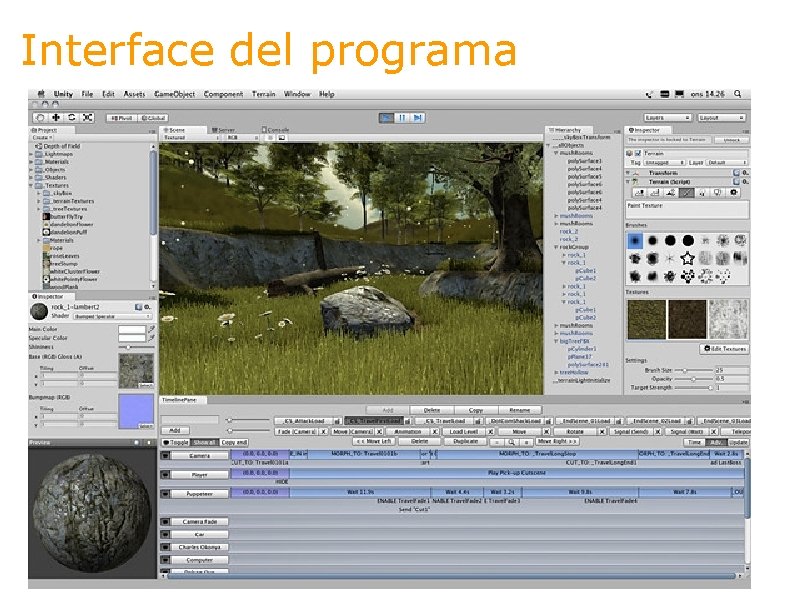This screenshot has width=800, height=600.
Task: Toggle the Terrain object active checkbox
Action: click(638, 153)
